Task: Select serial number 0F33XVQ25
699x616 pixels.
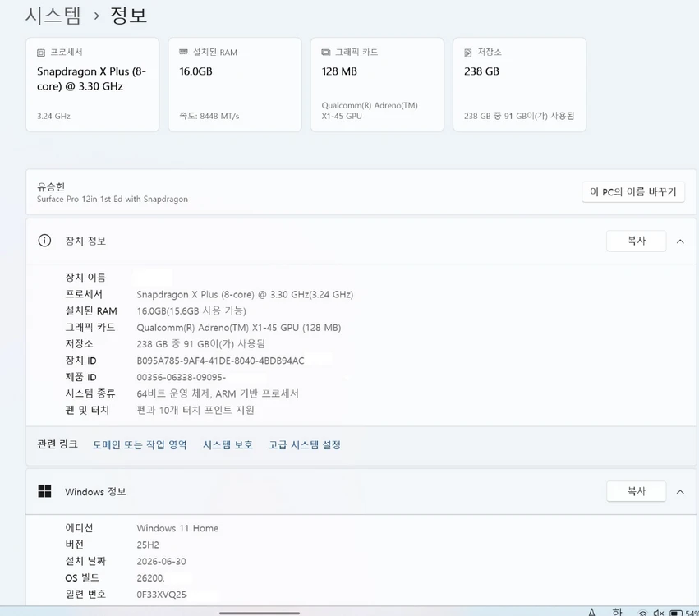Action: coord(162,594)
